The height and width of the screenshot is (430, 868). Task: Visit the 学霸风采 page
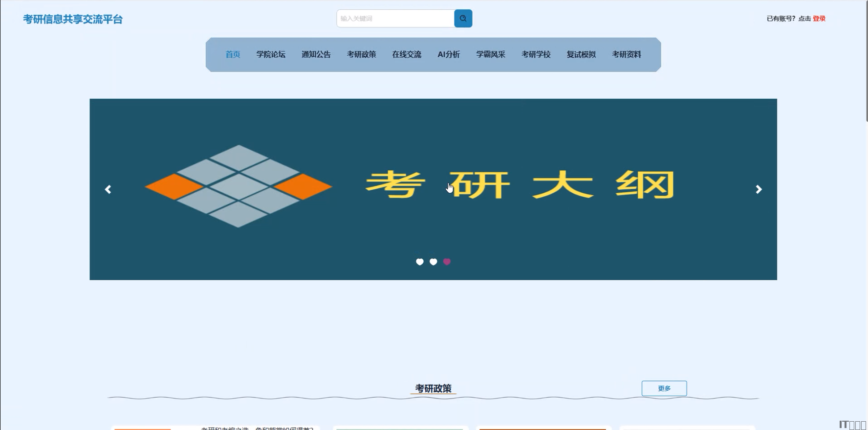tap(491, 54)
